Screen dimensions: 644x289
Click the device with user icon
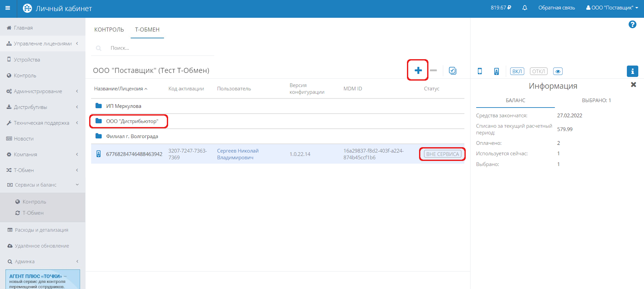[x=496, y=71]
